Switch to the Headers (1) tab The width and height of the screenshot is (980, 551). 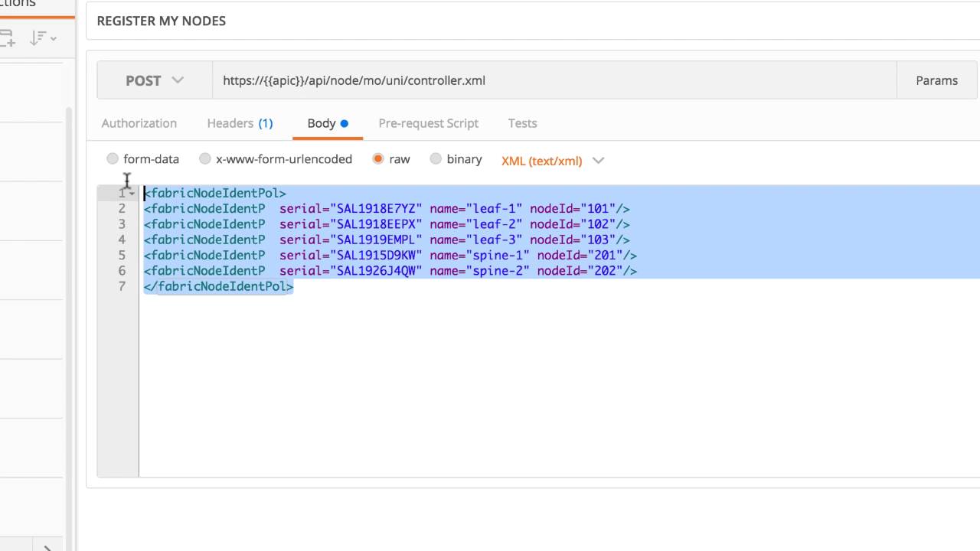pyautogui.click(x=240, y=123)
